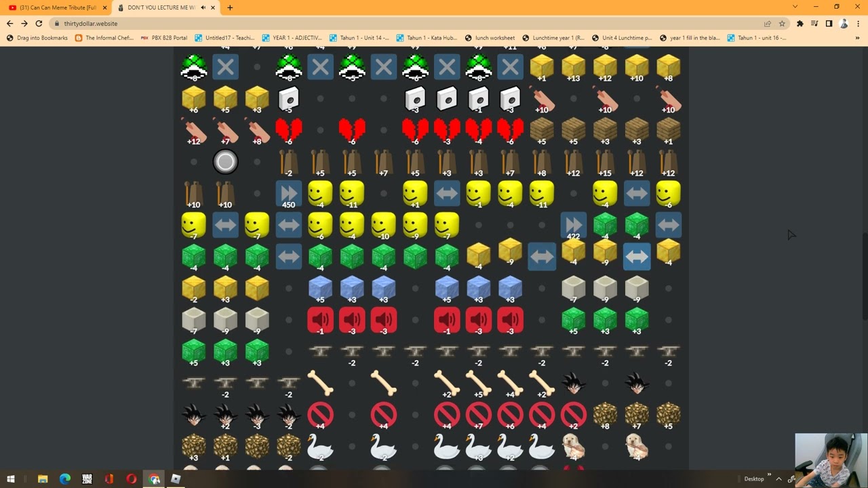Open Google Chrome from the taskbar
The width and height of the screenshot is (868, 488).
[x=154, y=479]
